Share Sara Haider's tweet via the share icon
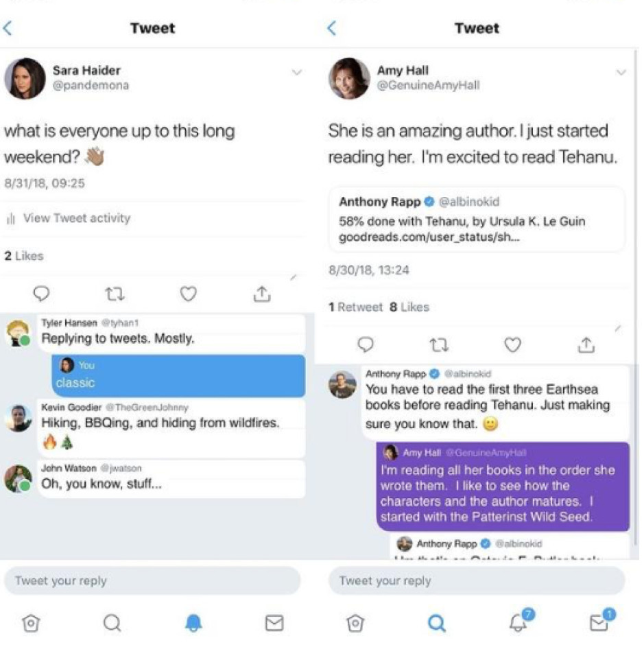Image resolution: width=644 pixels, height=658 pixels. [262, 294]
